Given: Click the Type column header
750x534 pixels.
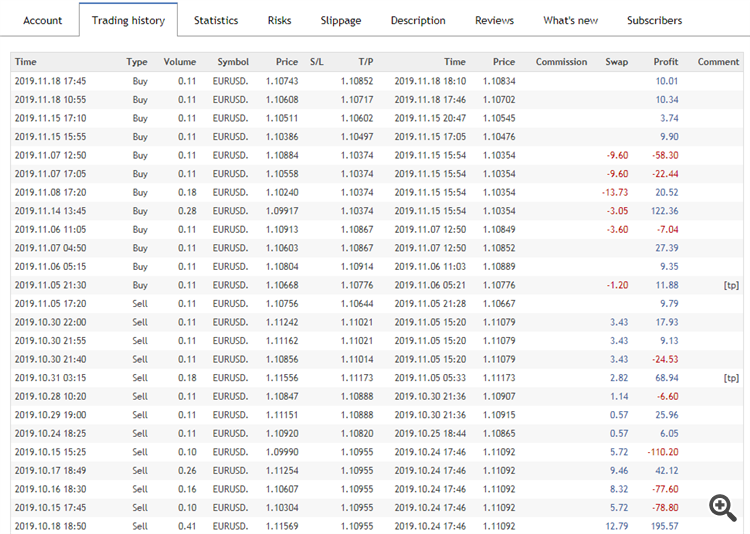Looking at the screenshot, I should [137, 62].
